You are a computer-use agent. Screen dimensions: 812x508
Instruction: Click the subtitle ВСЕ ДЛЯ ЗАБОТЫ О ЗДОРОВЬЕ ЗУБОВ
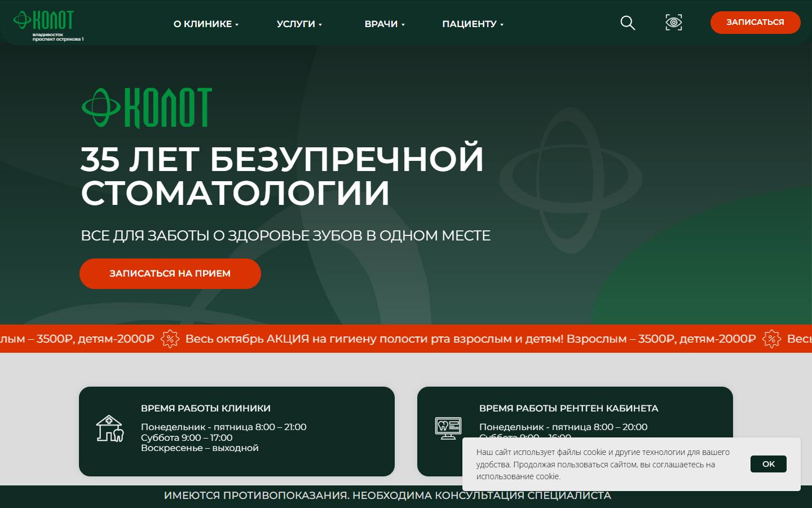[x=285, y=235]
